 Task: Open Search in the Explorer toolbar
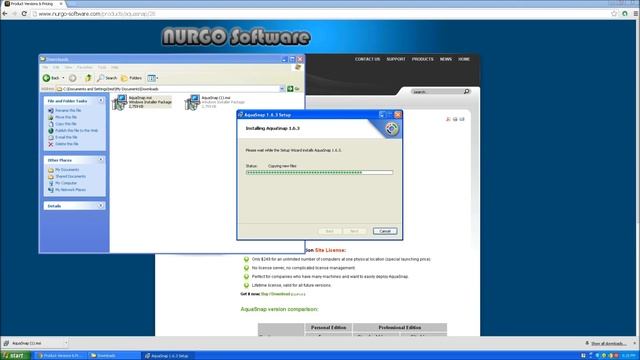click(x=107, y=78)
